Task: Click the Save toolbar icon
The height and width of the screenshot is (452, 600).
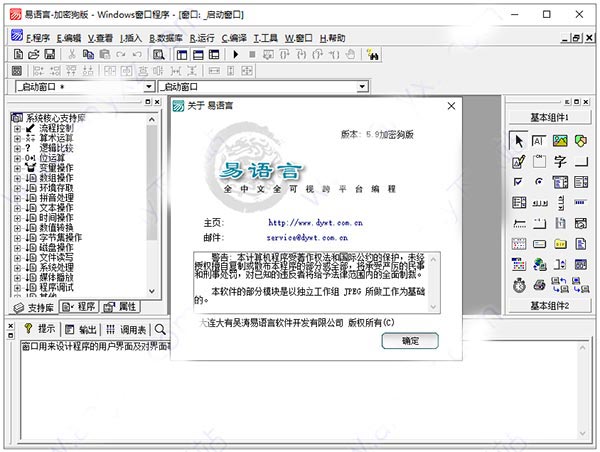Action: point(50,54)
